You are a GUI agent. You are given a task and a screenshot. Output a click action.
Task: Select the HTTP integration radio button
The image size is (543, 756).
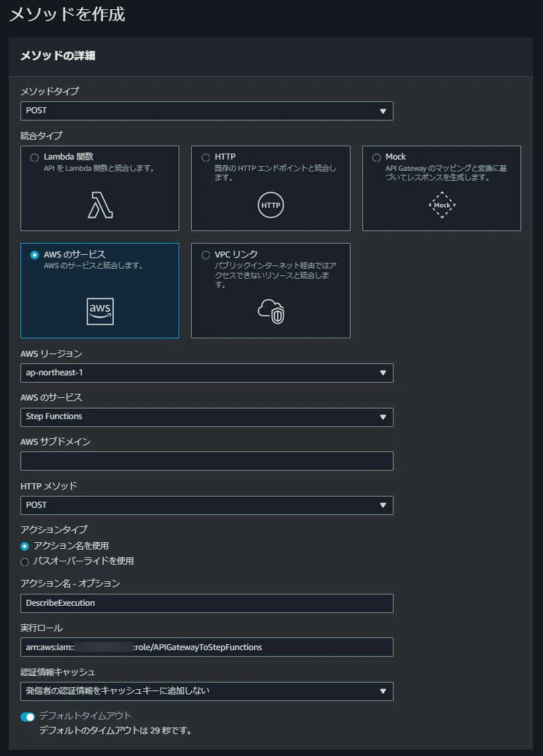pos(206,158)
